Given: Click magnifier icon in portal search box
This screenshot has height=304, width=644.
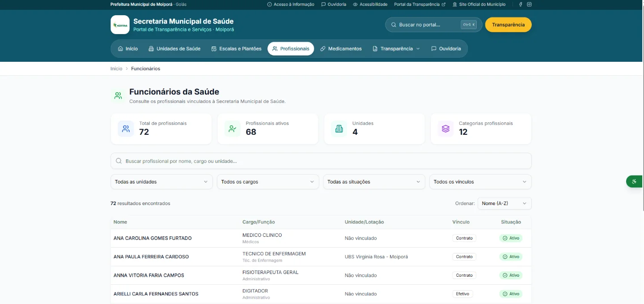Looking at the screenshot, I should point(394,25).
